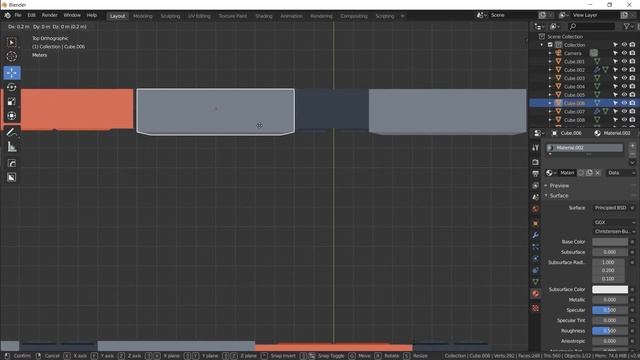Select the Measure tool
Screen dimensions: 640x360
11,147
